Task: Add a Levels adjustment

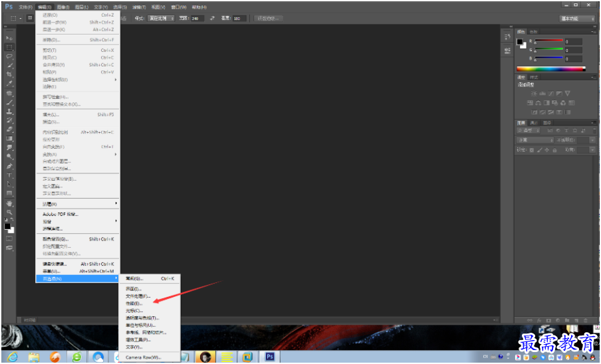Action: [x=542, y=94]
